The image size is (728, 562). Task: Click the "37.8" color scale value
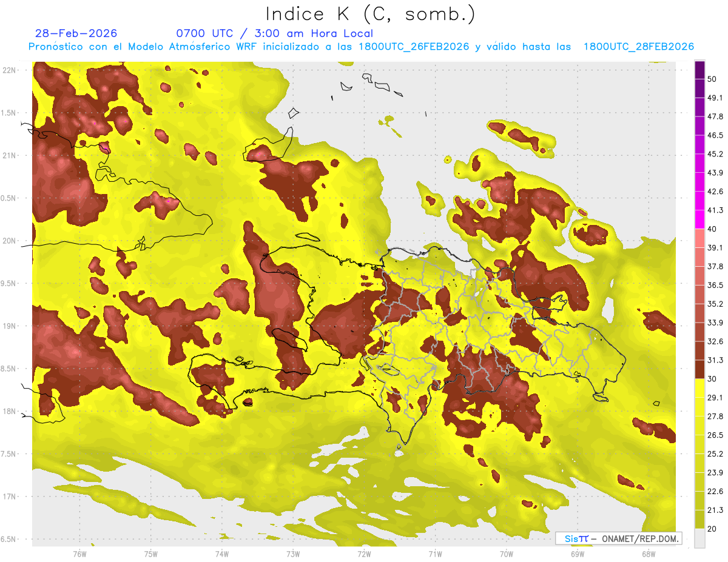pos(715,266)
